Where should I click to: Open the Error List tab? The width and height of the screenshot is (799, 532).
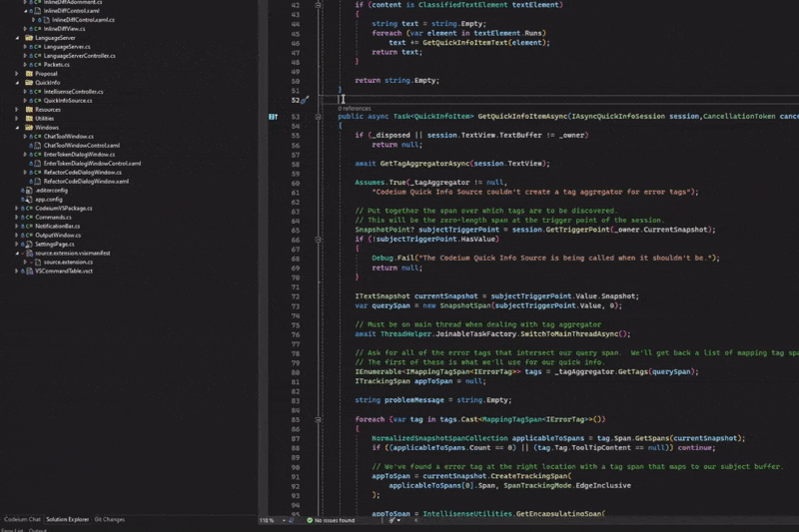(12, 530)
